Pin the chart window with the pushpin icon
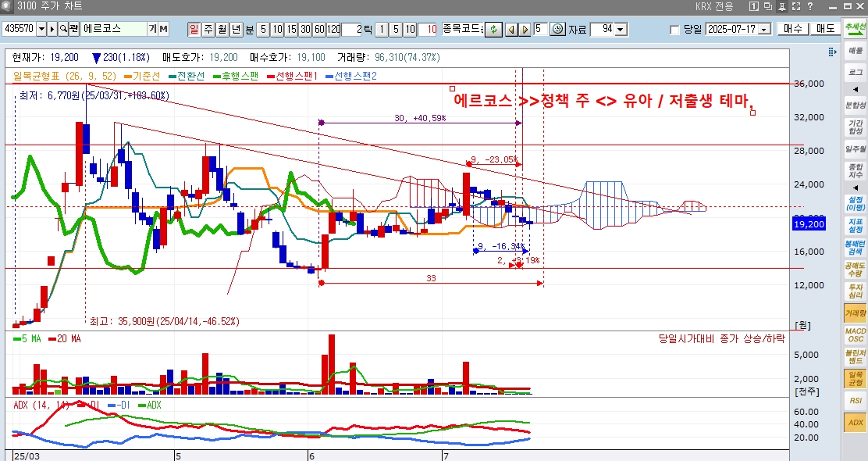 (782, 6)
